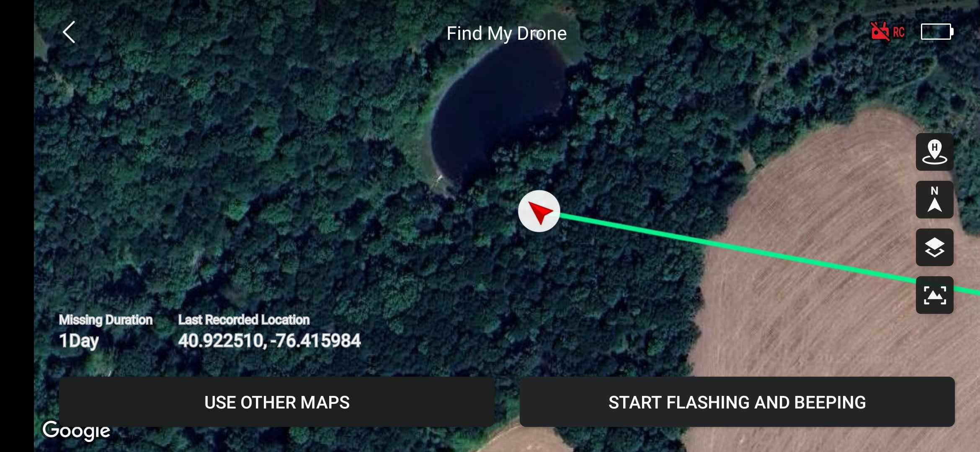Tap the disconnected RC status icon
This screenshot has height=452, width=980.
(880, 32)
